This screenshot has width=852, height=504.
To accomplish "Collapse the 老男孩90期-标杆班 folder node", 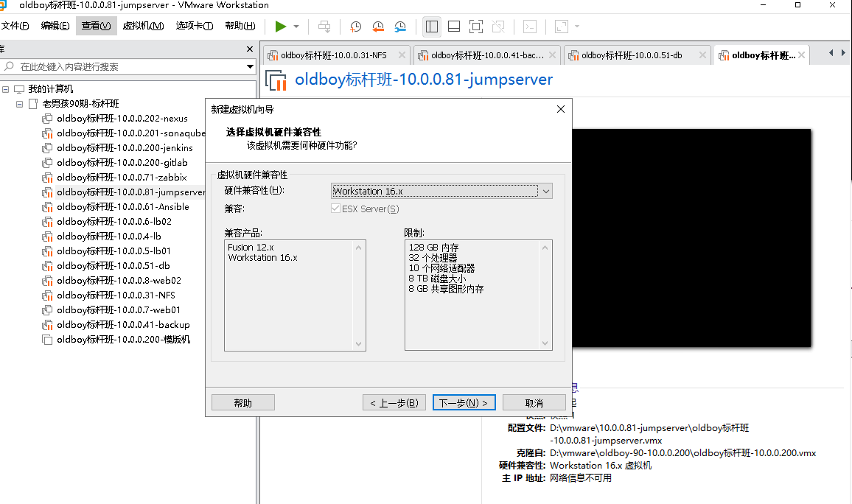I will (20, 104).
